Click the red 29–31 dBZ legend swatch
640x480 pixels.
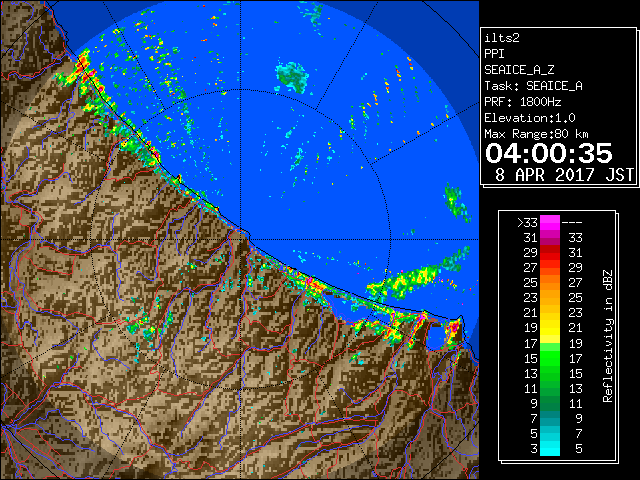click(550, 253)
